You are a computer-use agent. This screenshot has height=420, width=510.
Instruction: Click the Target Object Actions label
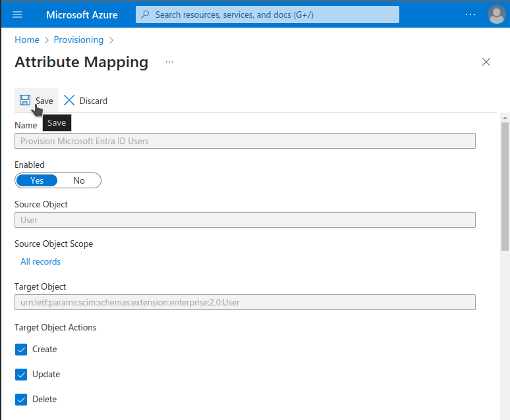(x=55, y=327)
